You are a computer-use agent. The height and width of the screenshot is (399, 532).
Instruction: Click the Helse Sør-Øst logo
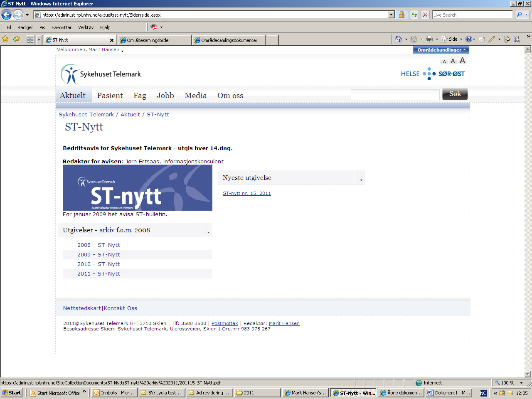pyautogui.click(x=433, y=74)
